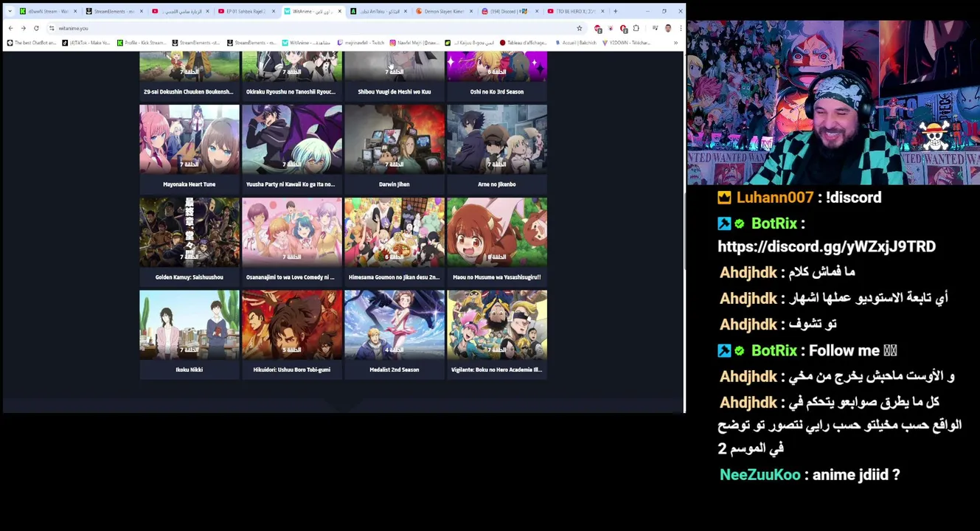Open the Tableau d'affichage bookmark
The height and width of the screenshot is (531, 980).
pos(524,43)
